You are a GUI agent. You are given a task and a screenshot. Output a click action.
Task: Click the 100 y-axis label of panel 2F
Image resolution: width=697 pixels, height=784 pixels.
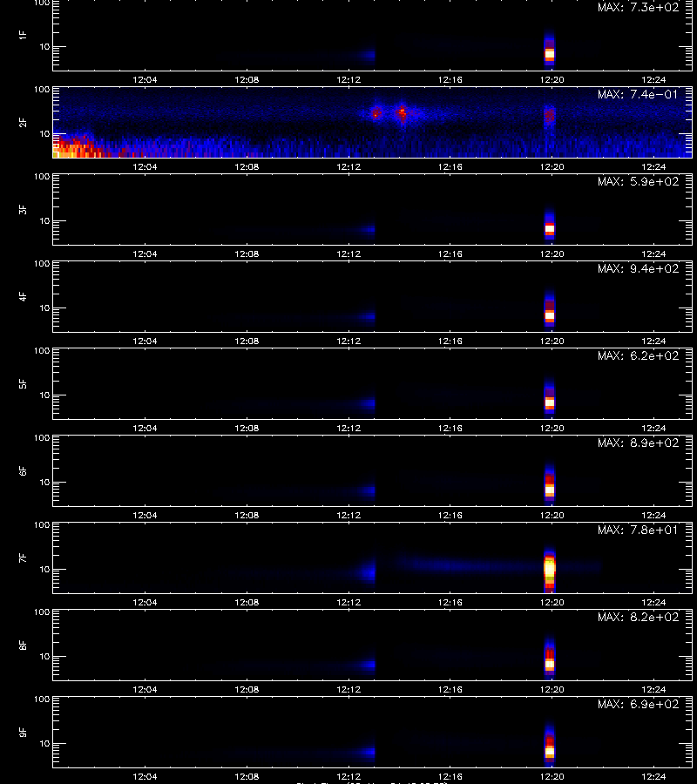tap(42, 90)
